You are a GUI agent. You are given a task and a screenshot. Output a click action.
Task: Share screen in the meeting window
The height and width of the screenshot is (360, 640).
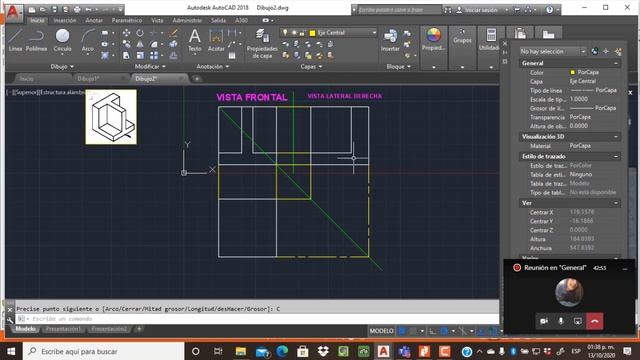(578, 321)
